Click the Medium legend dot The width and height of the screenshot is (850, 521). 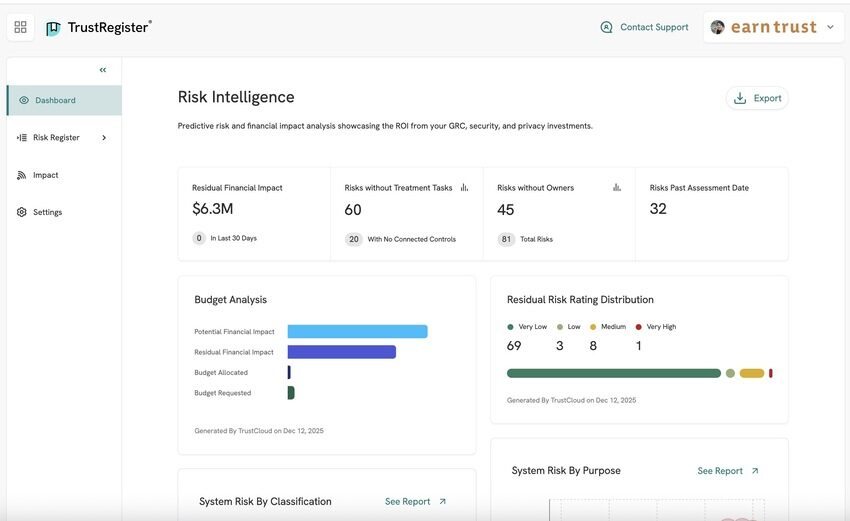pyautogui.click(x=593, y=327)
